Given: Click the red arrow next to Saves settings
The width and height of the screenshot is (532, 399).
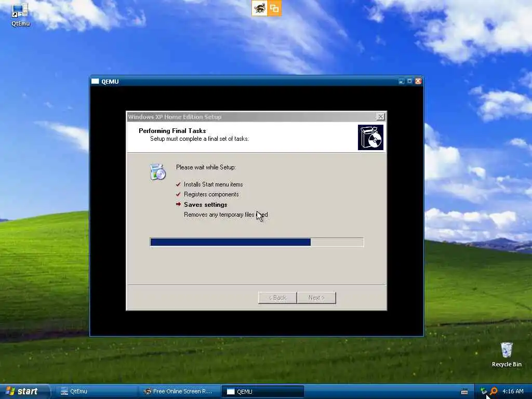Looking at the screenshot, I should (x=179, y=204).
